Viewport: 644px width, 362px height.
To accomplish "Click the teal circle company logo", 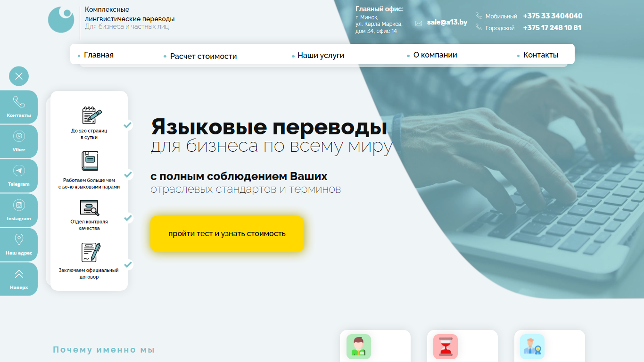I will [x=61, y=19].
